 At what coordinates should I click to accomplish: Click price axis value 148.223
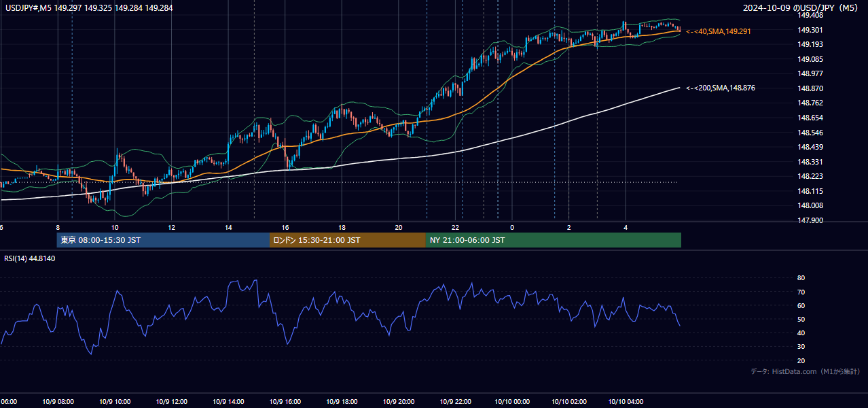coord(810,176)
